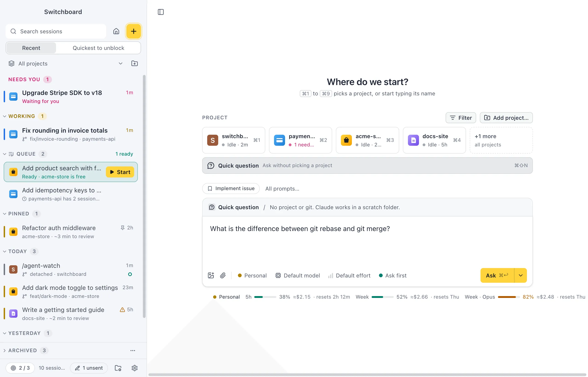Open the 1 unsent drafts pill
The image size is (588, 377).
click(89, 368)
